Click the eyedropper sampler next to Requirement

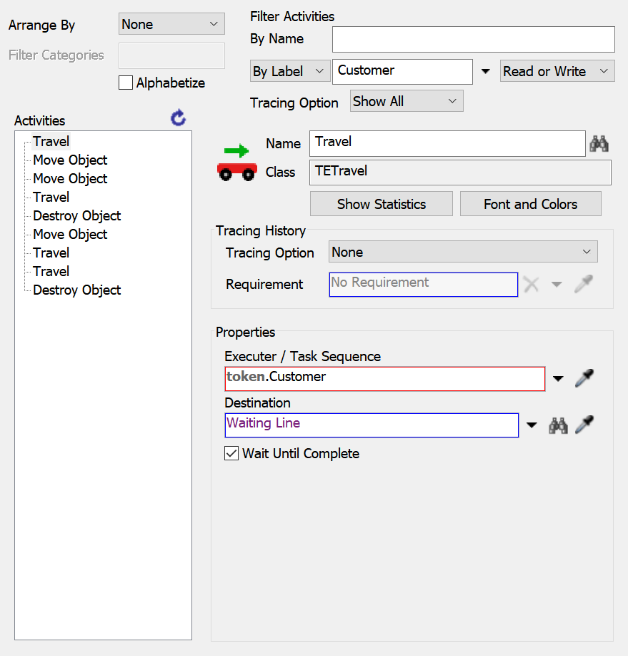coord(584,284)
